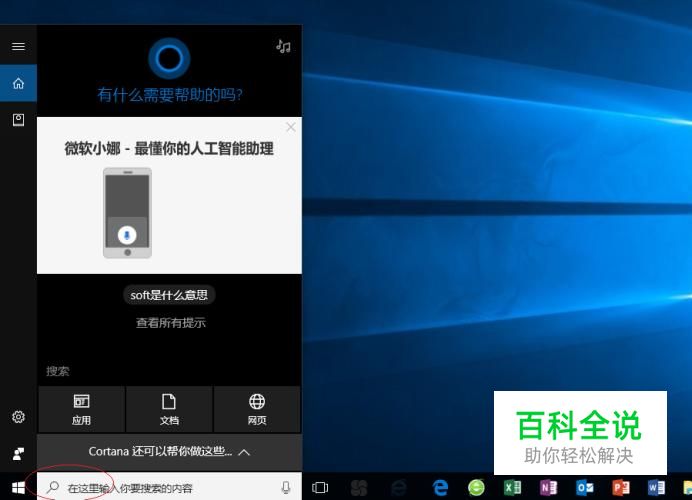Launch PowerPoint from the taskbar

pyautogui.click(x=621, y=487)
